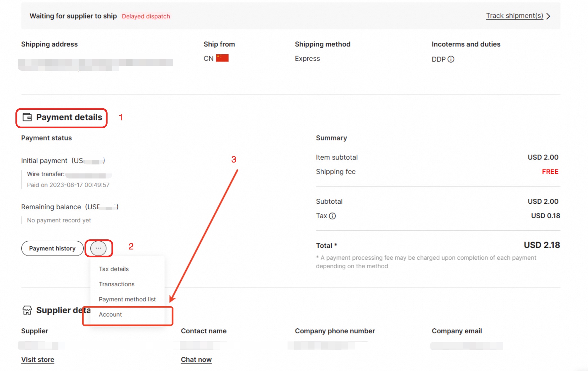
Task: Toggle the three-dots more options button
Action: (x=98, y=248)
